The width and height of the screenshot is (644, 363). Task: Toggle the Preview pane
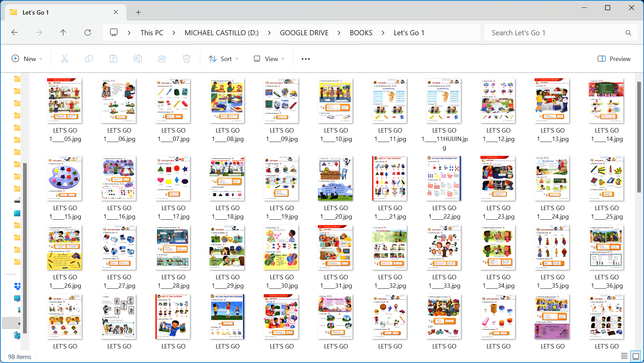click(x=614, y=59)
